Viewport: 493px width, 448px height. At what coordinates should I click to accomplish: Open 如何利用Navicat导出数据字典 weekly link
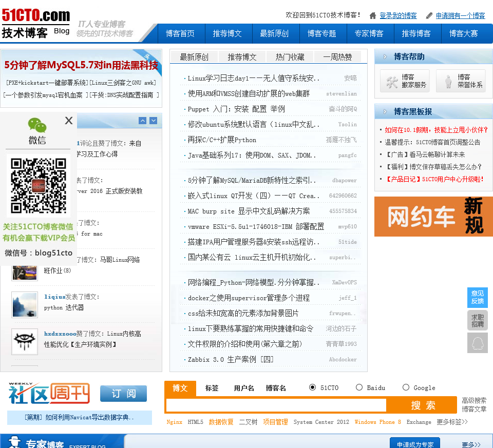(80, 418)
